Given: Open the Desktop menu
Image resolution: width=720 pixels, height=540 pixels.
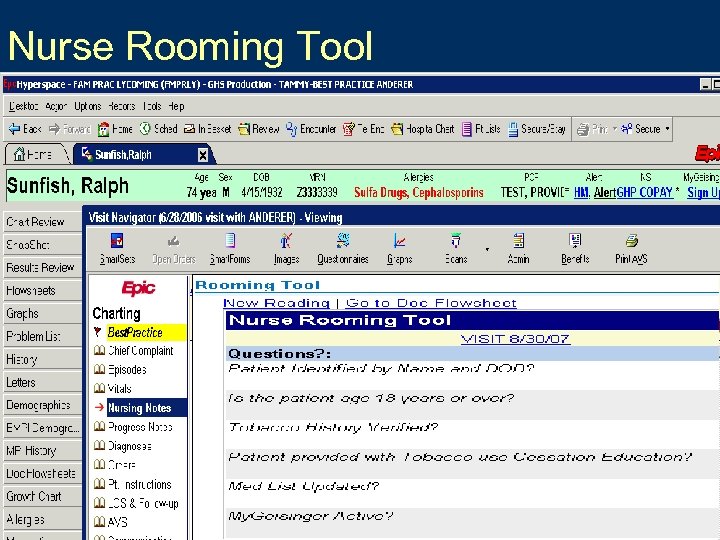Looking at the screenshot, I should (24, 107).
